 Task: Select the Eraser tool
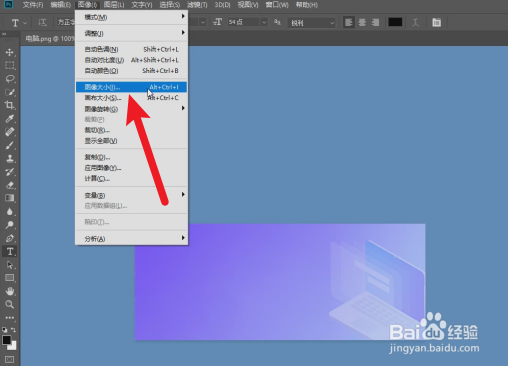[x=10, y=185]
